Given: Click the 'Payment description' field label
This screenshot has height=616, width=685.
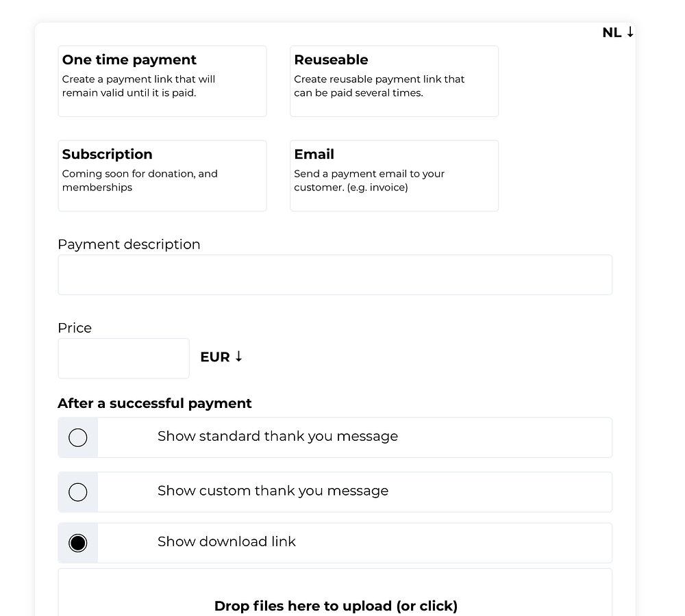Looking at the screenshot, I should pyautogui.click(x=129, y=244).
